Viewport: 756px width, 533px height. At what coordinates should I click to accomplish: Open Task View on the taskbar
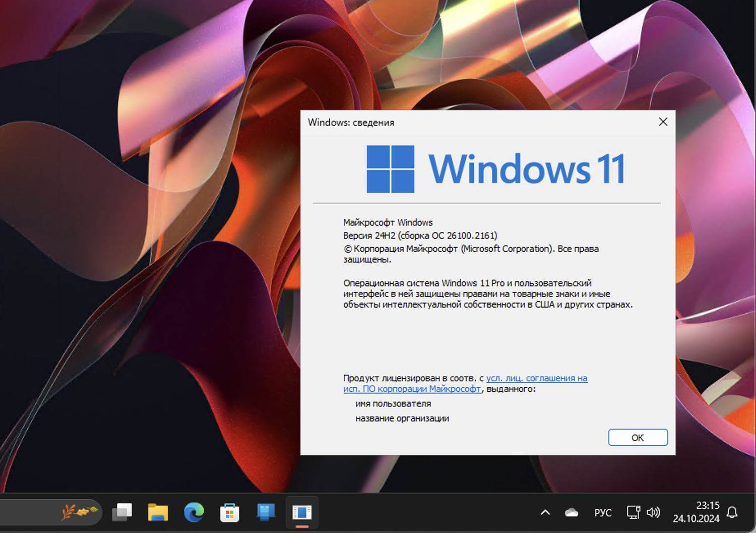pos(121,512)
